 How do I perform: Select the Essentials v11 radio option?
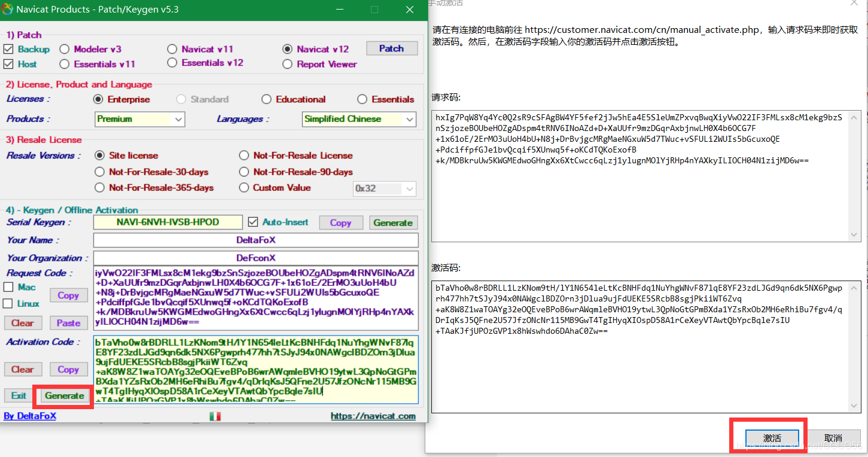(x=64, y=64)
